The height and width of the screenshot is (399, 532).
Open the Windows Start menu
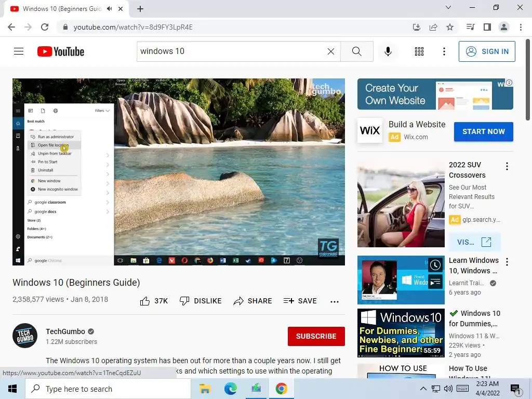coord(12,389)
